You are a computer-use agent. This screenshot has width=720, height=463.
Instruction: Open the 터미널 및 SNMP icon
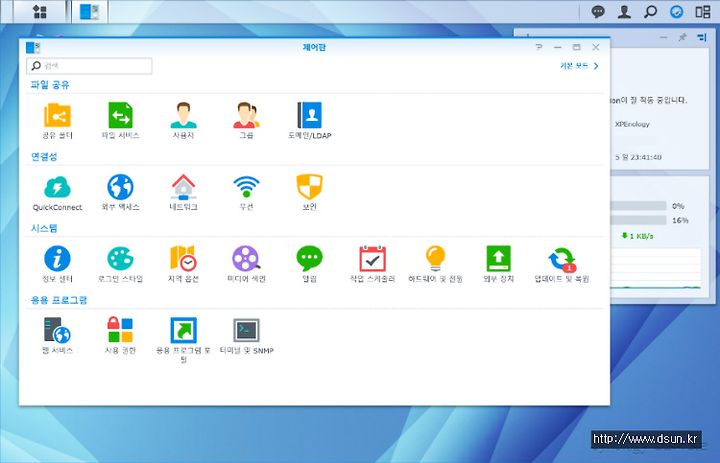246,330
